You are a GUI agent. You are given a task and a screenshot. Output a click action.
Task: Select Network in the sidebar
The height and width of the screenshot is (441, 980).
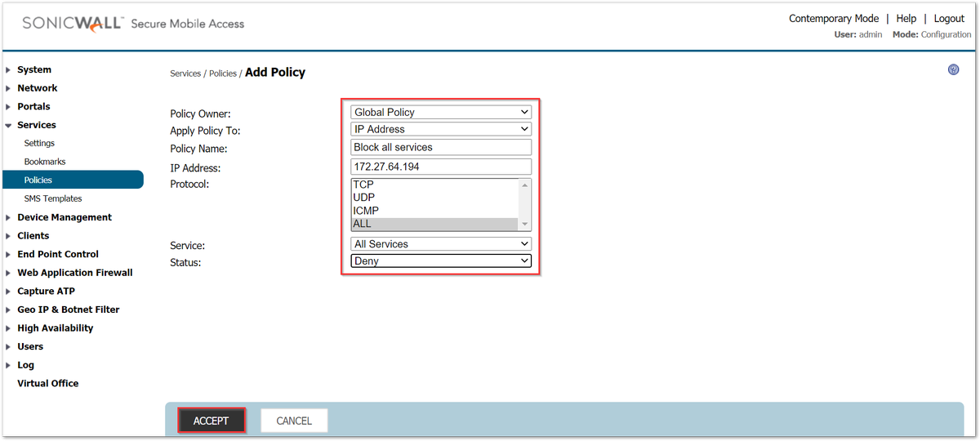pos(38,88)
